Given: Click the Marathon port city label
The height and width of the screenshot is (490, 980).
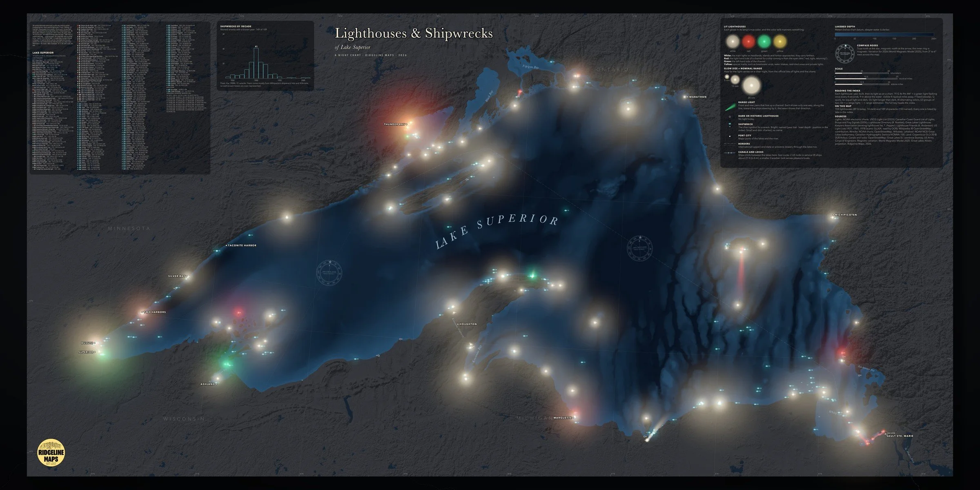Looking at the screenshot, I should tap(698, 97).
